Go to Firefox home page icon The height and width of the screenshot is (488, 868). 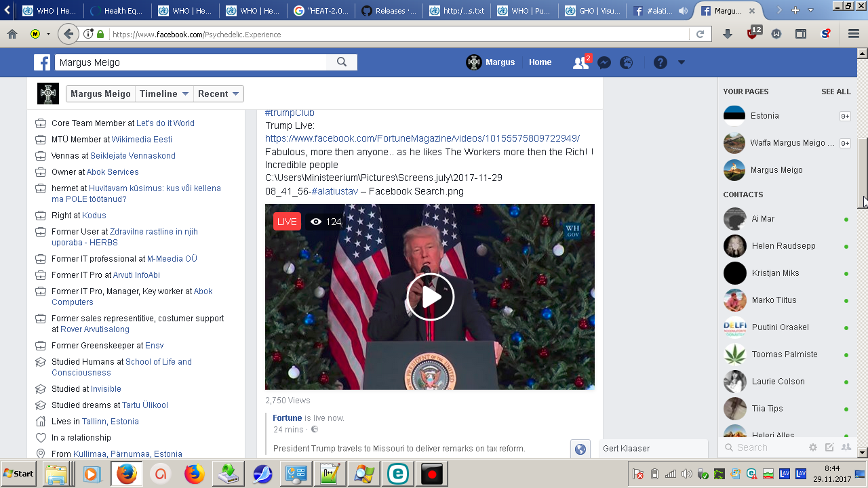12,34
